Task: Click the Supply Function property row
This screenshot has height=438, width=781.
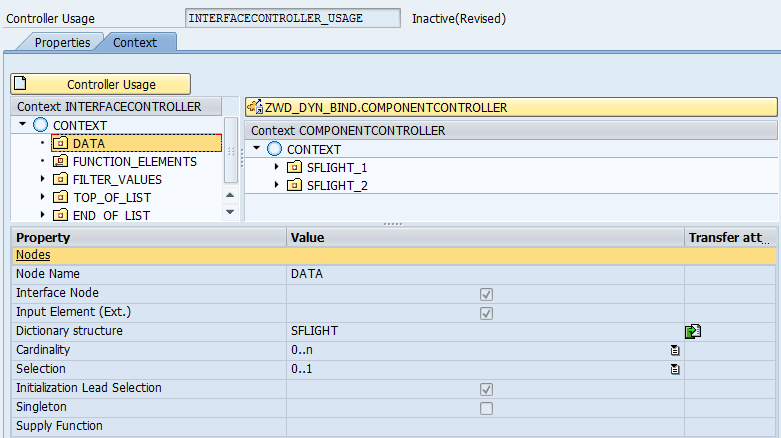Action: (393, 426)
